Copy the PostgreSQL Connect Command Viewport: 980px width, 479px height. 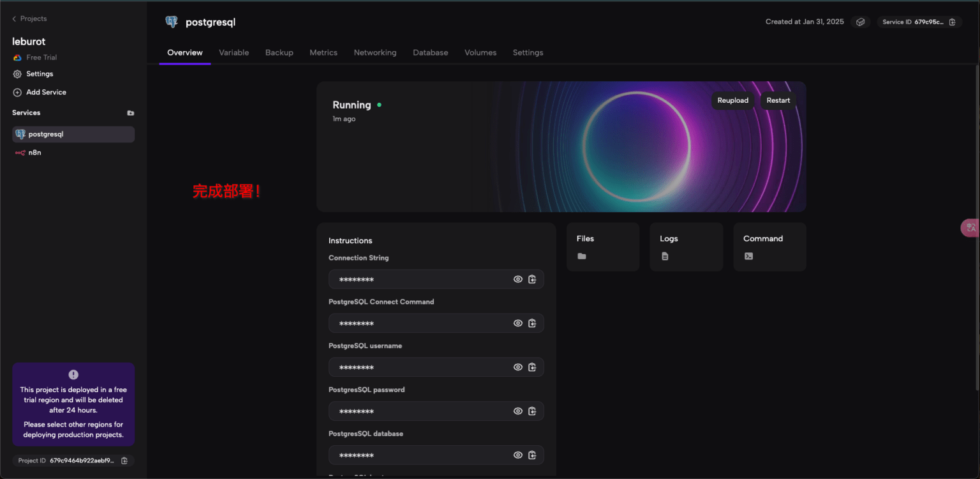pos(532,323)
